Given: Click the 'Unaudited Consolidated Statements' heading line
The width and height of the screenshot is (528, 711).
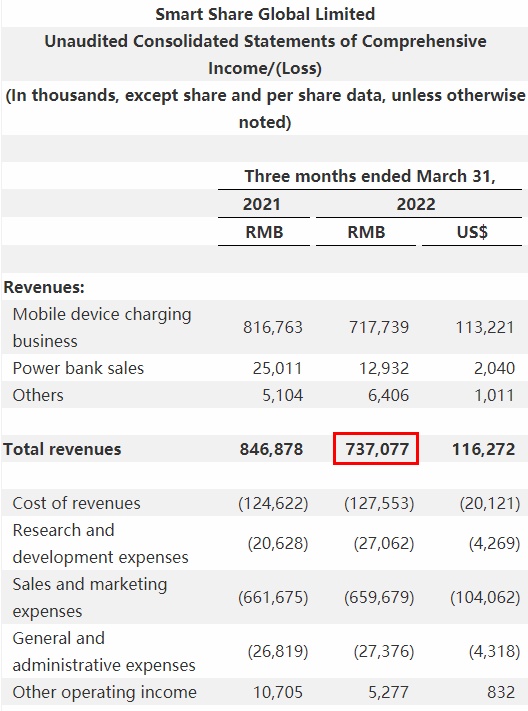Looking at the screenshot, I should click(265, 41).
